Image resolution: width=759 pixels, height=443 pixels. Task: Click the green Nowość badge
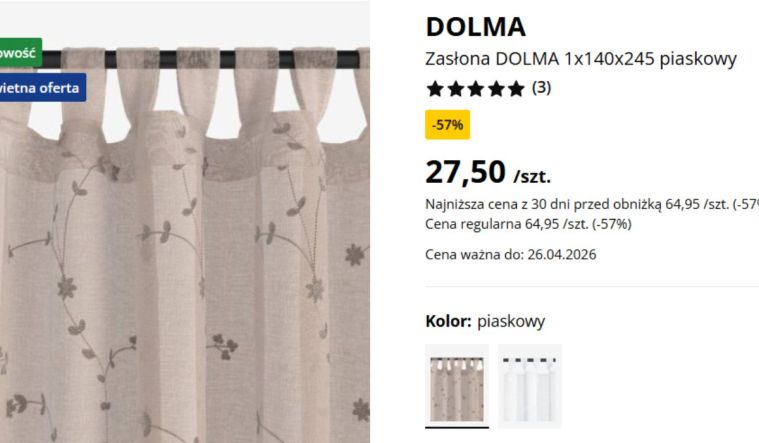click(x=21, y=52)
